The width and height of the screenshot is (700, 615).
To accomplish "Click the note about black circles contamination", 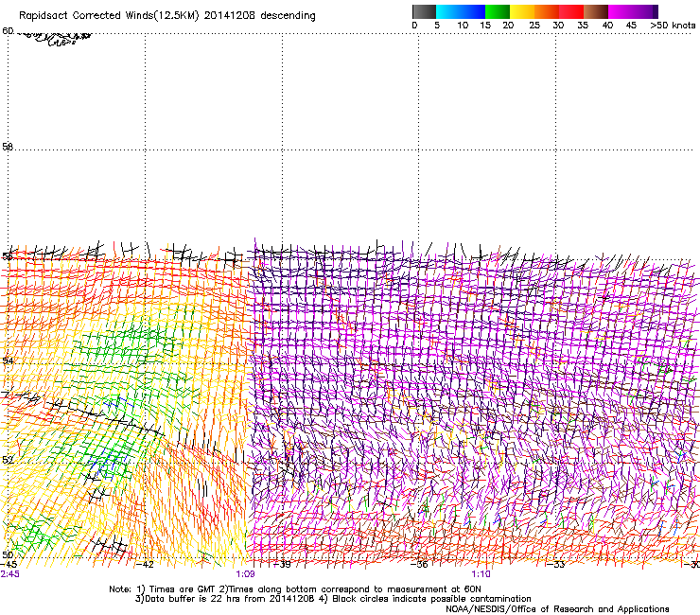I will [x=425, y=599].
